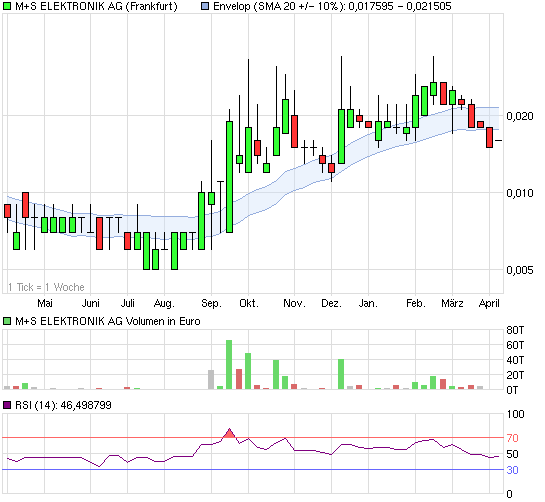545x502 pixels.
Task: Click the tall green December candlestick
Action: [341, 136]
